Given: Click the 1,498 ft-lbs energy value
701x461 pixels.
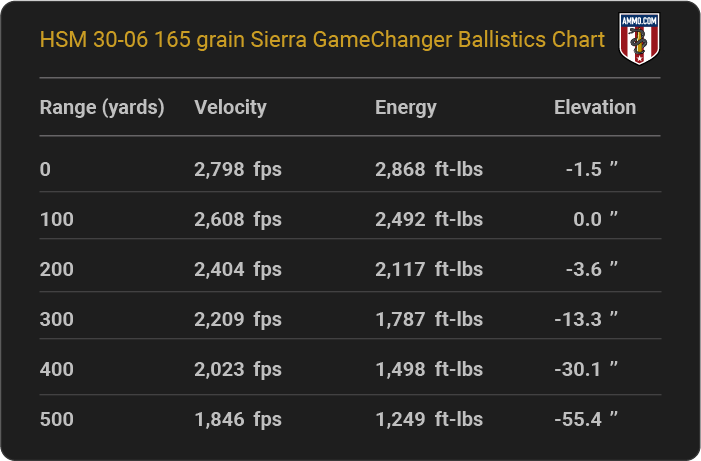Looking at the screenshot, I should pos(429,369).
